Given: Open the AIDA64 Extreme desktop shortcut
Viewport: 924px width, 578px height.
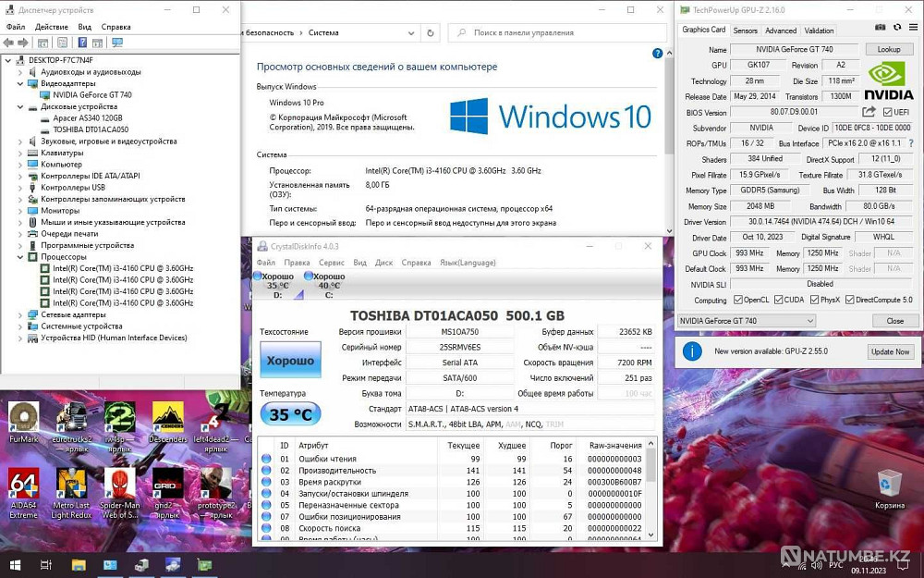Looking at the screenshot, I should pos(23,484).
